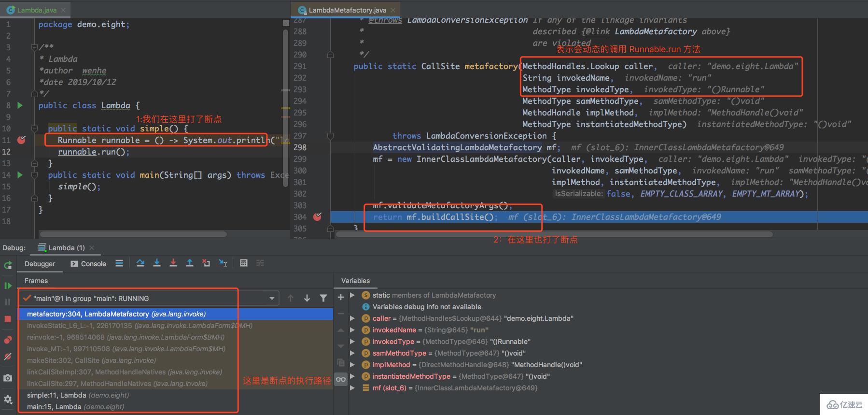Switch to the Lambda.java editor tab
This screenshot has height=415, width=868.
pos(36,10)
